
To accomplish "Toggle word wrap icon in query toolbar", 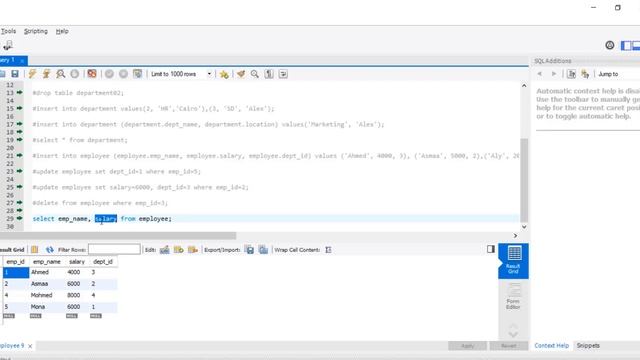I will point(283,74).
